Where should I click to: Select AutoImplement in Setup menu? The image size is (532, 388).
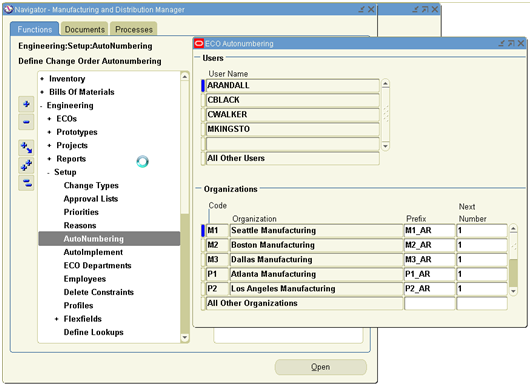tap(93, 252)
